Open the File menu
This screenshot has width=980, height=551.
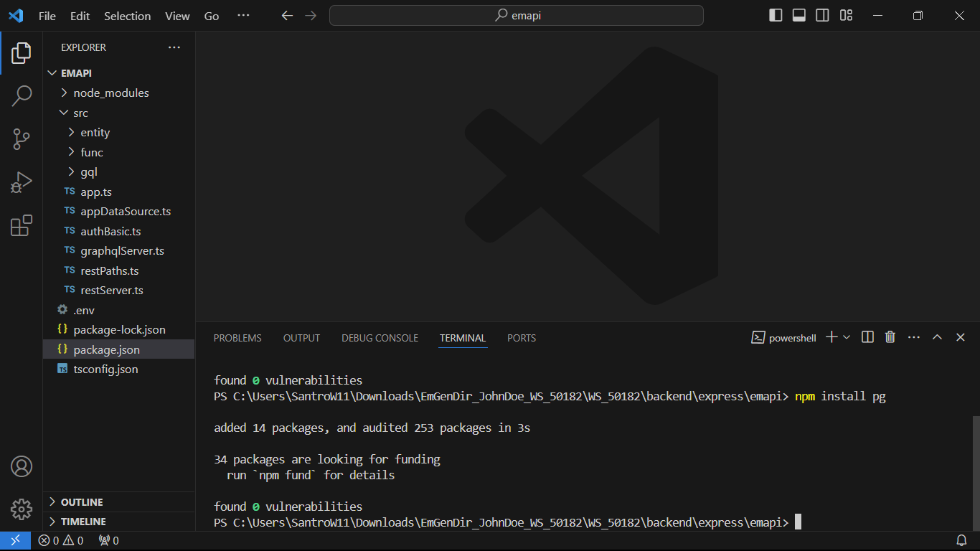tap(47, 16)
